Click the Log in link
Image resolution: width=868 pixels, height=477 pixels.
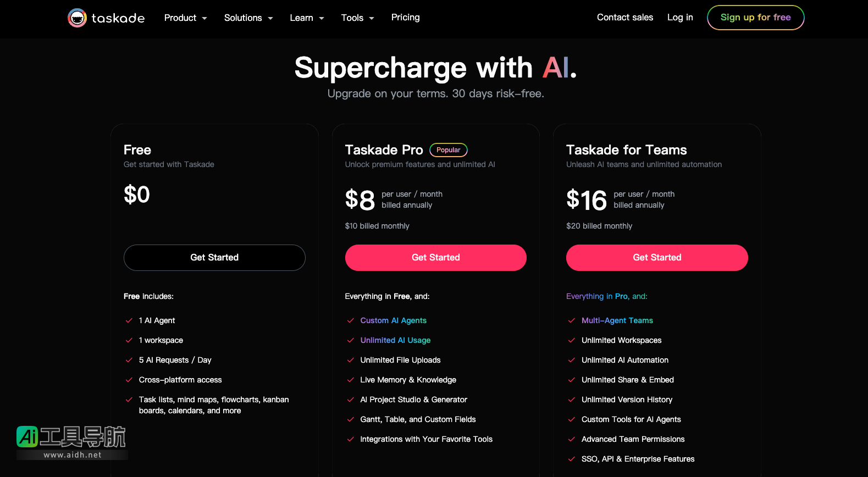click(679, 18)
